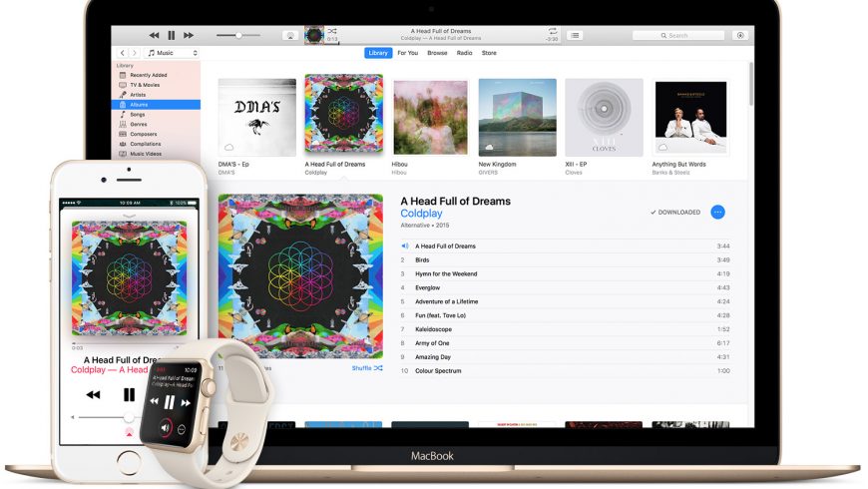Skip forward in the iTunes toolbar
The width and height of the screenshot is (868, 489).
[189, 36]
